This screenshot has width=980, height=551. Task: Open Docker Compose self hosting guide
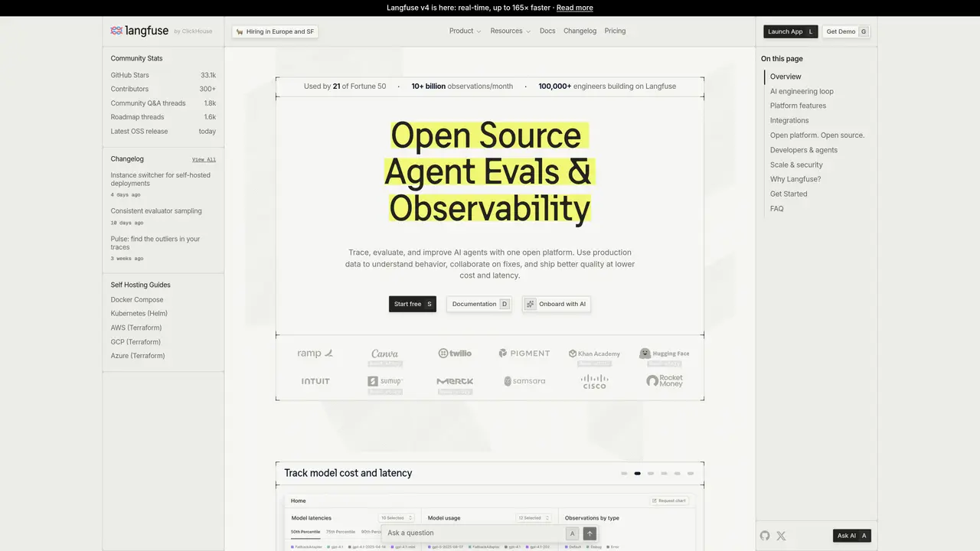[137, 300]
